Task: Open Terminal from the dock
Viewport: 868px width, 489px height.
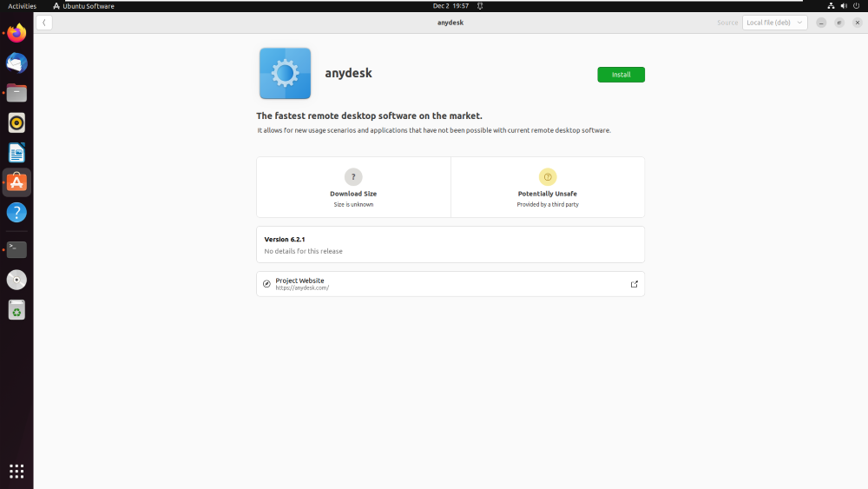Action: pyautogui.click(x=16, y=250)
